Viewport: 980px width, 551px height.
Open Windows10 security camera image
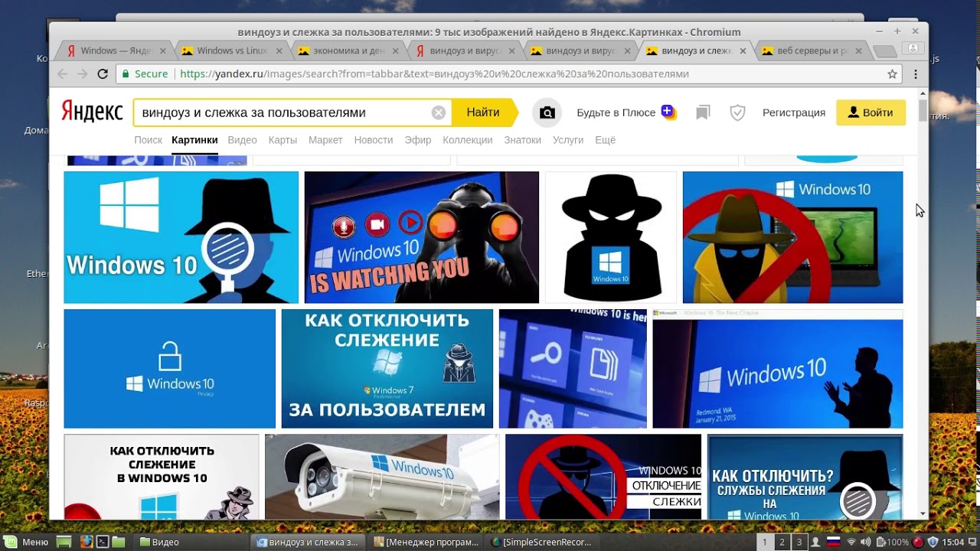point(382,477)
